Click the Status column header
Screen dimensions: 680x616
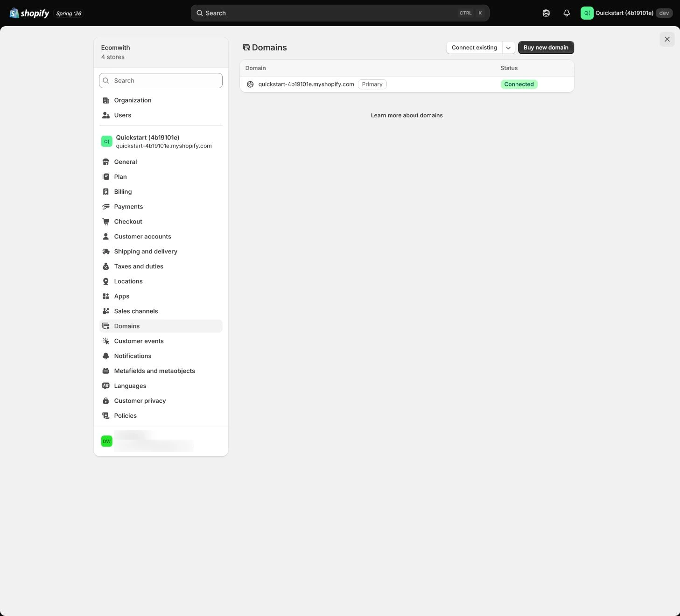pyautogui.click(x=509, y=68)
